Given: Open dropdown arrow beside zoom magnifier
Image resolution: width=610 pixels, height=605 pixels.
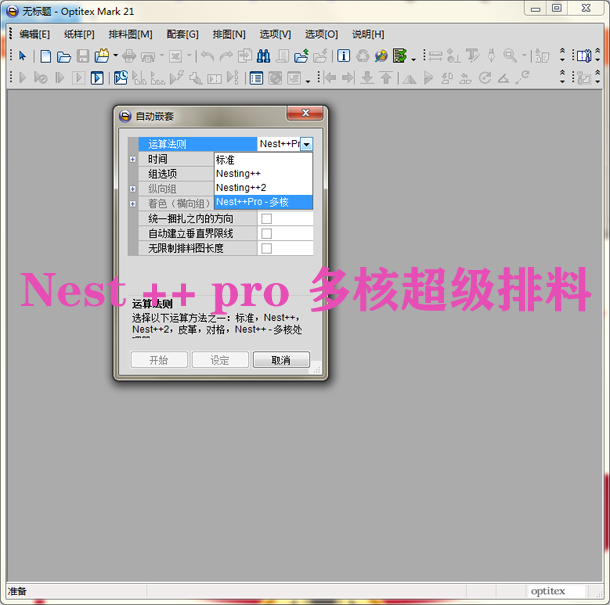Looking at the screenshot, I should coord(524,56).
